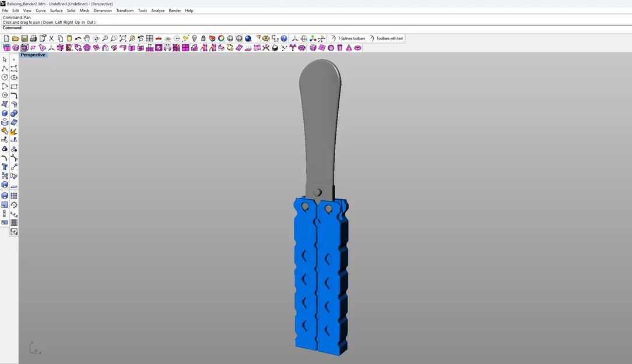The height and width of the screenshot is (364, 632).
Task: Open the Analyze menu
Action: [x=157, y=10]
